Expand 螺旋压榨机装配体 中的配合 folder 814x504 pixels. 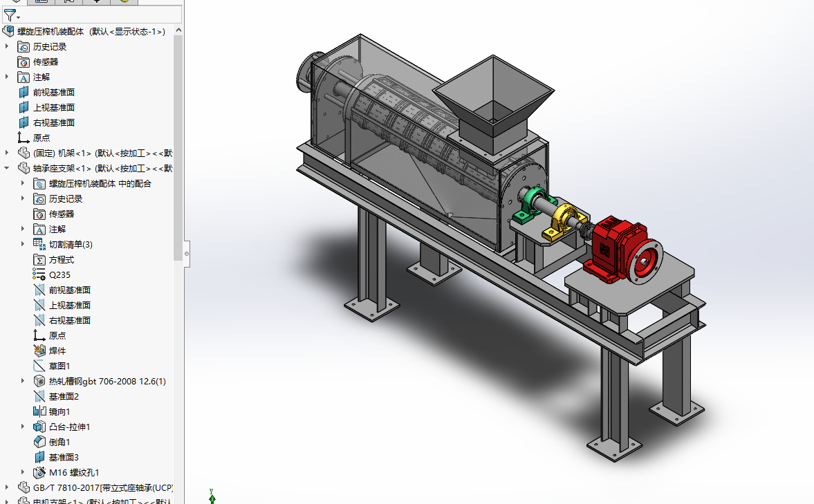point(22,183)
